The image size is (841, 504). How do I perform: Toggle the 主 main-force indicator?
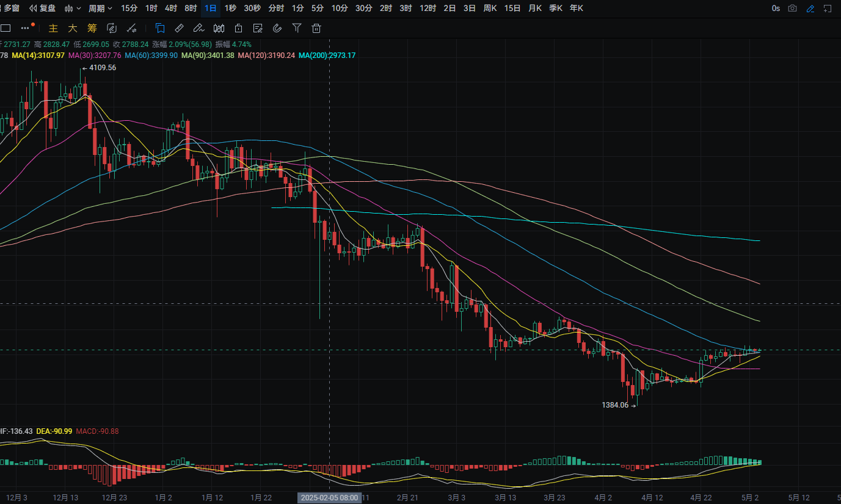coord(53,28)
